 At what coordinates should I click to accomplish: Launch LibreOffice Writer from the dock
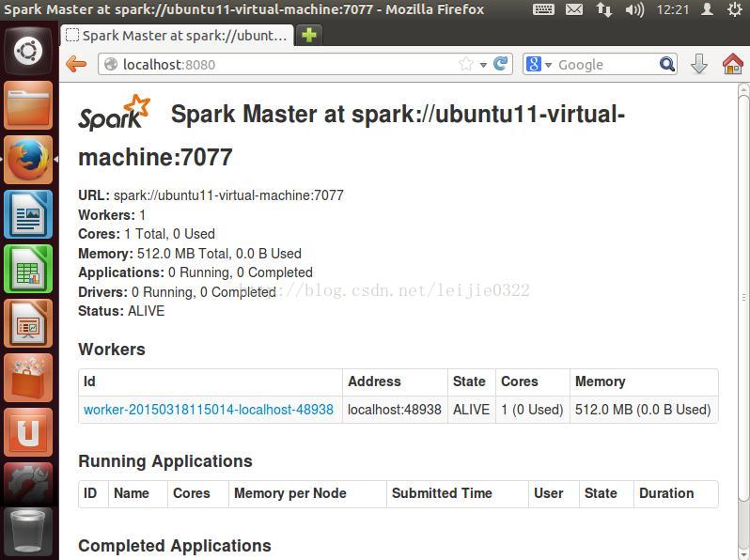[28, 214]
